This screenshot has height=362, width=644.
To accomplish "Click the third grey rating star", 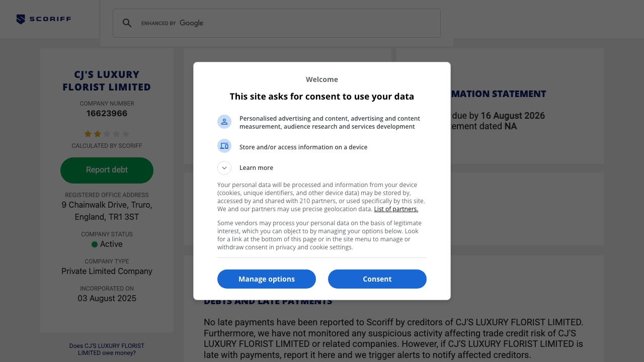I will click(107, 134).
